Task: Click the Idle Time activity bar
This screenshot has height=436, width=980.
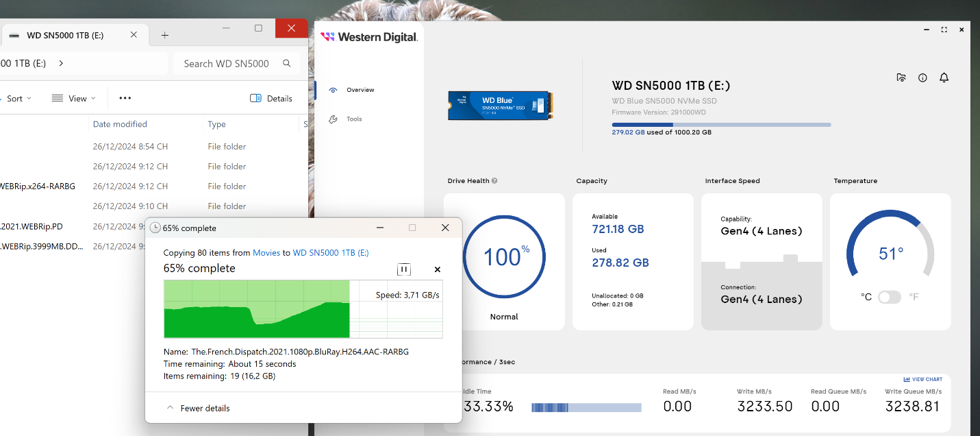Action: coord(586,407)
